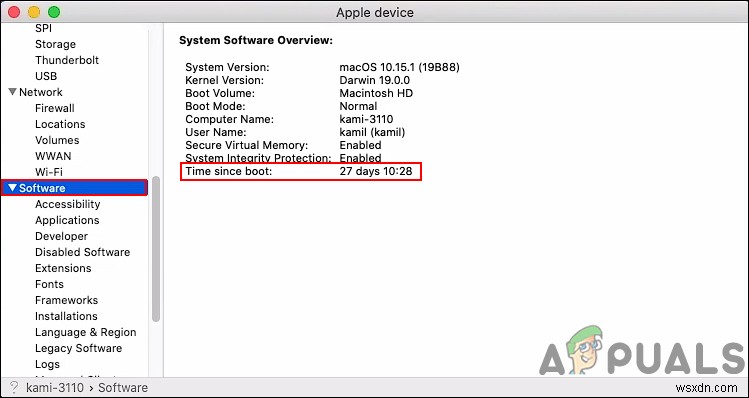Click the Computer Name label
This screenshot has height=398, width=749.
point(230,119)
